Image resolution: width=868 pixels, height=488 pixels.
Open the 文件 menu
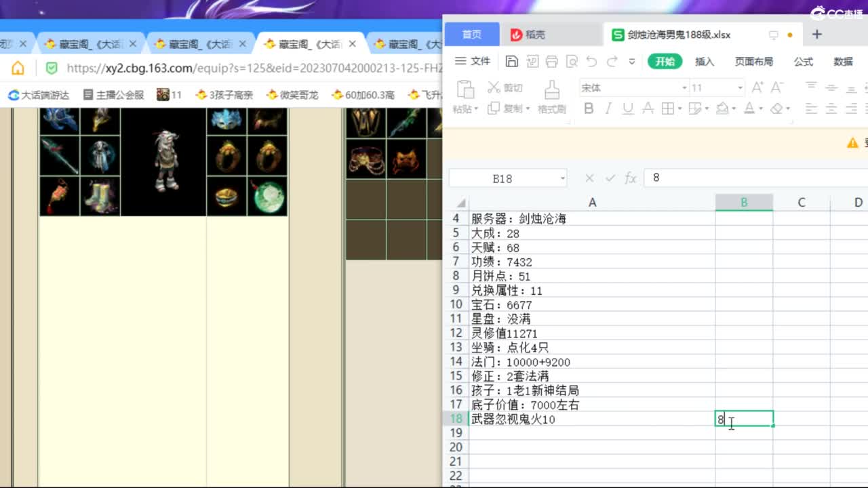point(473,61)
